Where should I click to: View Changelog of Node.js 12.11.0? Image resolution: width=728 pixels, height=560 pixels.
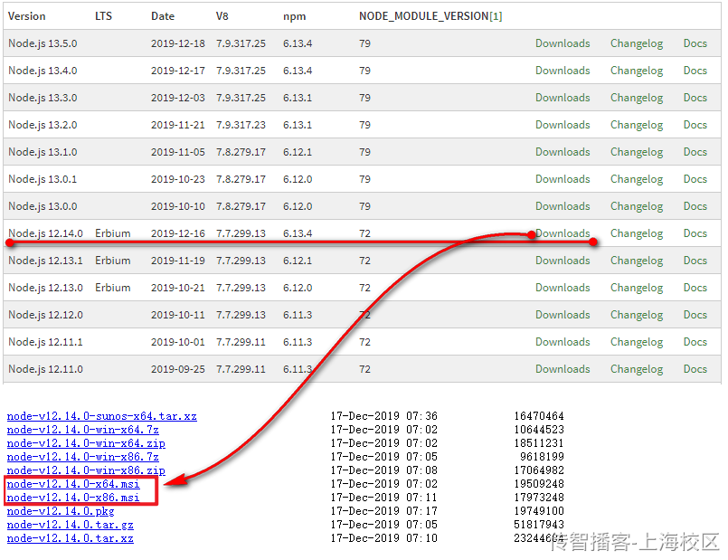pyautogui.click(x=637, y=370)
